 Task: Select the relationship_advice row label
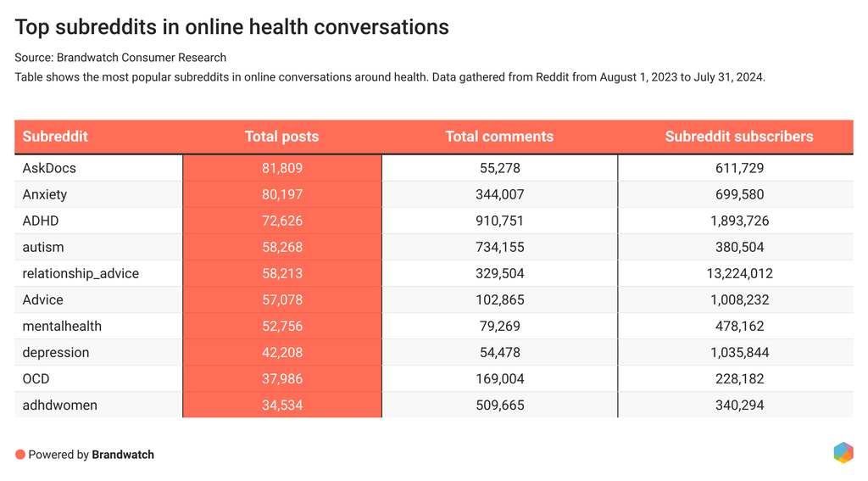tap(81, 273)
